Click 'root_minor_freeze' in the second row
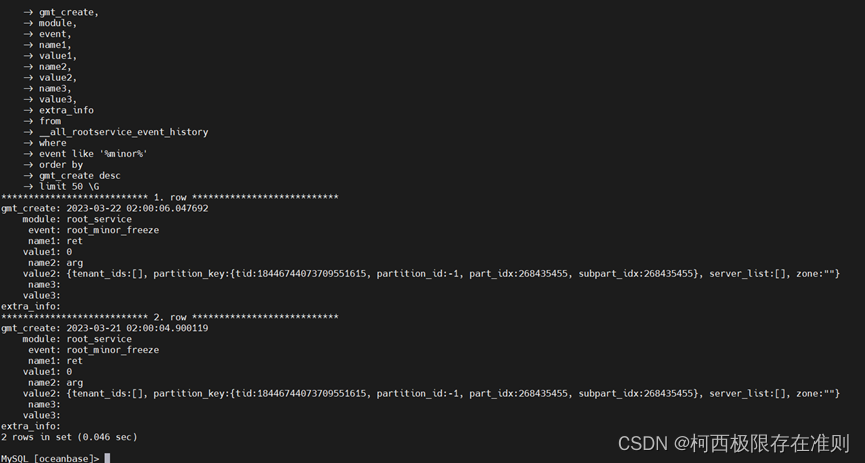The height and width of the screenshot is (463, 865). tap(113, 350)
